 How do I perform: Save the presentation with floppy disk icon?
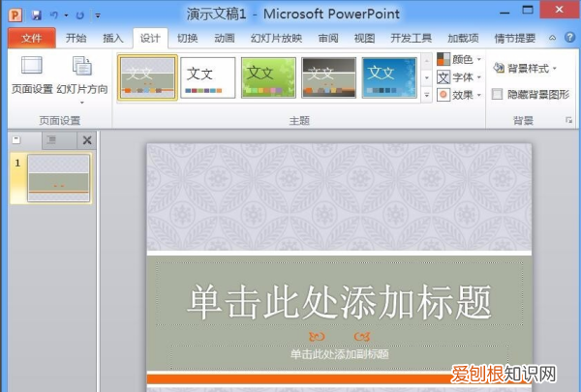pyautogui.click(x=37, y=15)
